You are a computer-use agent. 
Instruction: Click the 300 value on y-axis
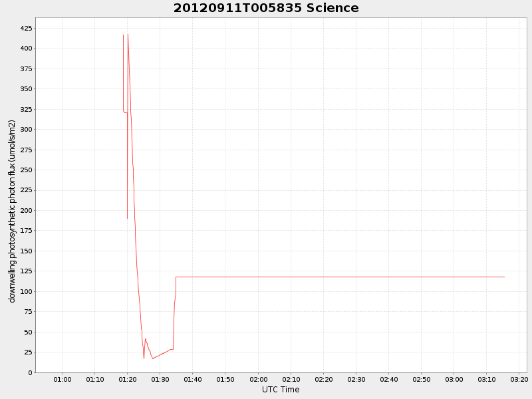pos(26,129)
